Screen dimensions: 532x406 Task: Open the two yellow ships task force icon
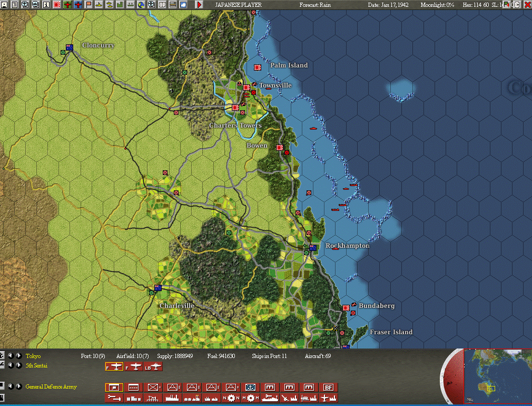110,5
